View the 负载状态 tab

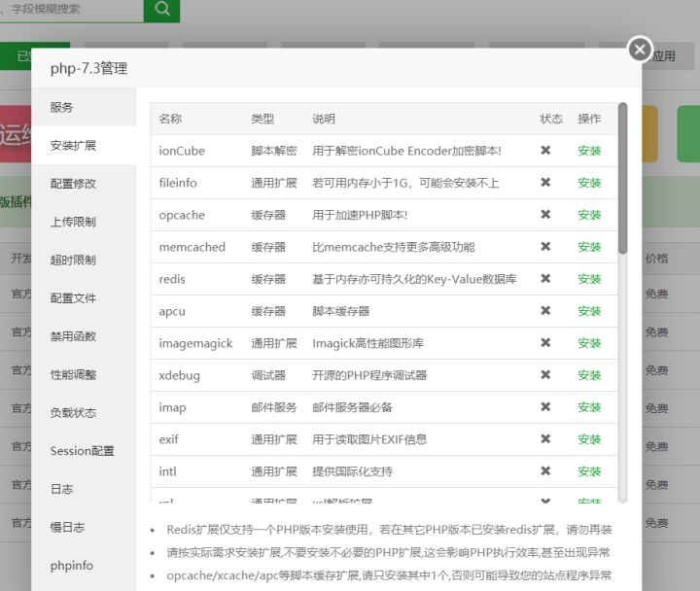pos(84,412)
